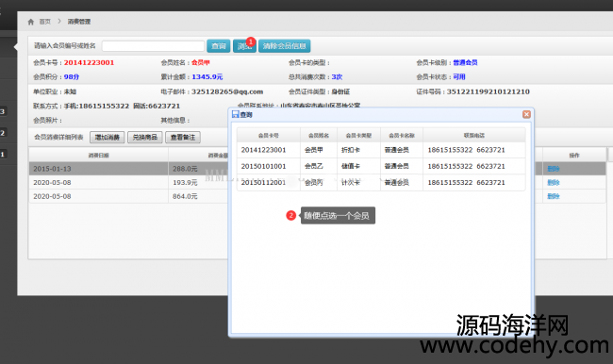Click the 查询 search button
This screenshot has height=364, width=613.
(219, 46)
